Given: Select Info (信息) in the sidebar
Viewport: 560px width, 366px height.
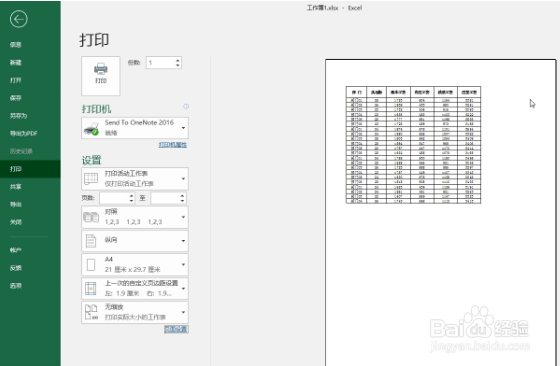Looking at the screenshot, I should [x=16, y=45].
